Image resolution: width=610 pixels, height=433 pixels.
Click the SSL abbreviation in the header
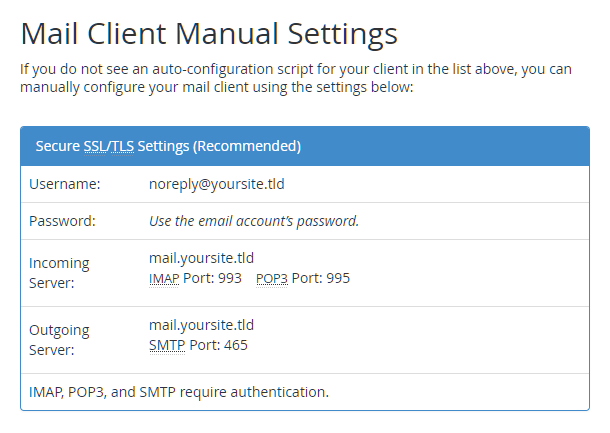pyautogui.click(x=95, y=146)
